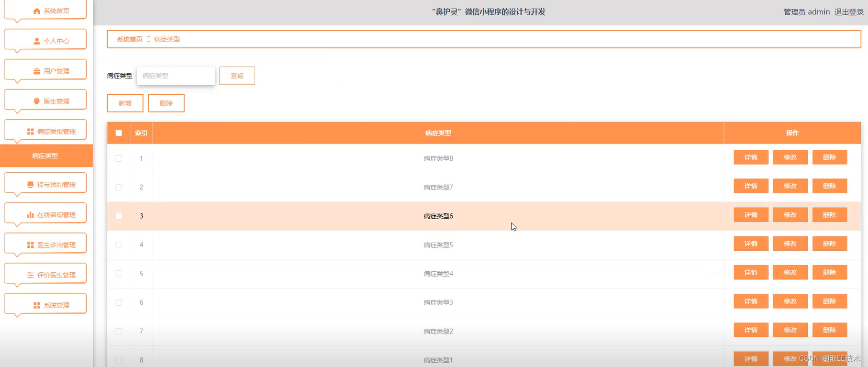Open 详情 for 病症类型3

tap(751, 301)
